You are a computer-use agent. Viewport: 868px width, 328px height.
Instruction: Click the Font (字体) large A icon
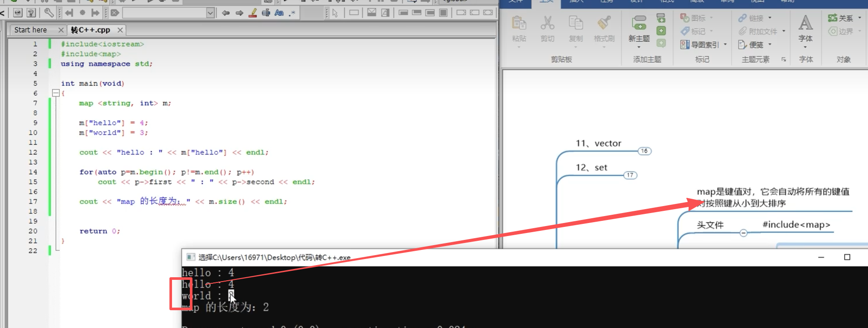805,23
